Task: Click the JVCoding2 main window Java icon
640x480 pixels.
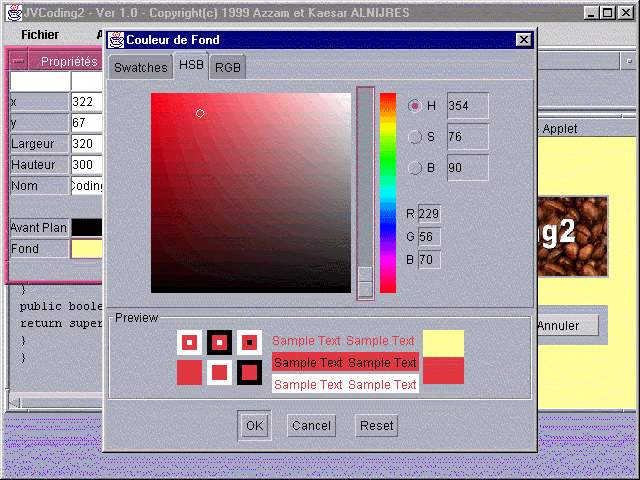Action: [14, 13]
